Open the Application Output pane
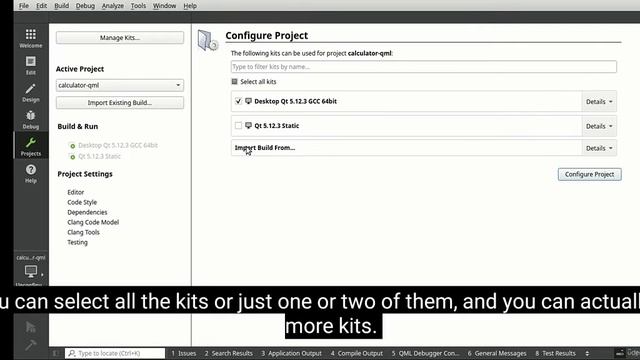 (x=291, y=353)
